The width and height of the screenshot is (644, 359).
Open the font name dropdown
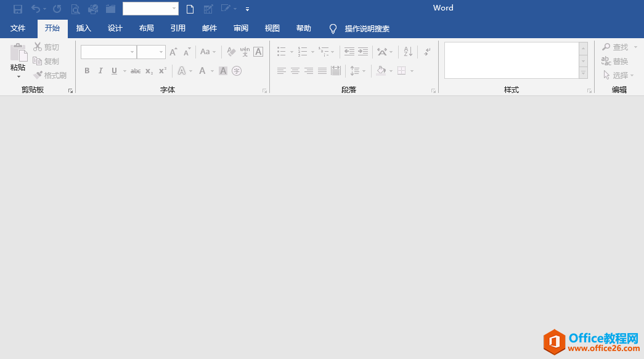(132, 52)
